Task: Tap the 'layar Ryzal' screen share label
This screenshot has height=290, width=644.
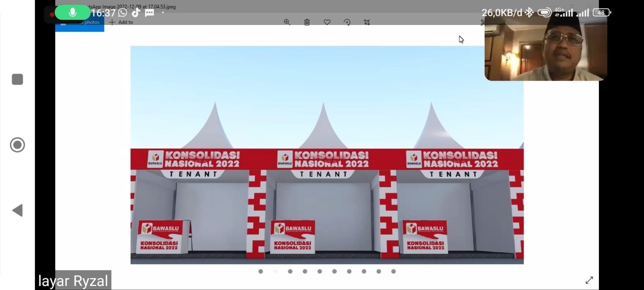Action: click(73, 281)
